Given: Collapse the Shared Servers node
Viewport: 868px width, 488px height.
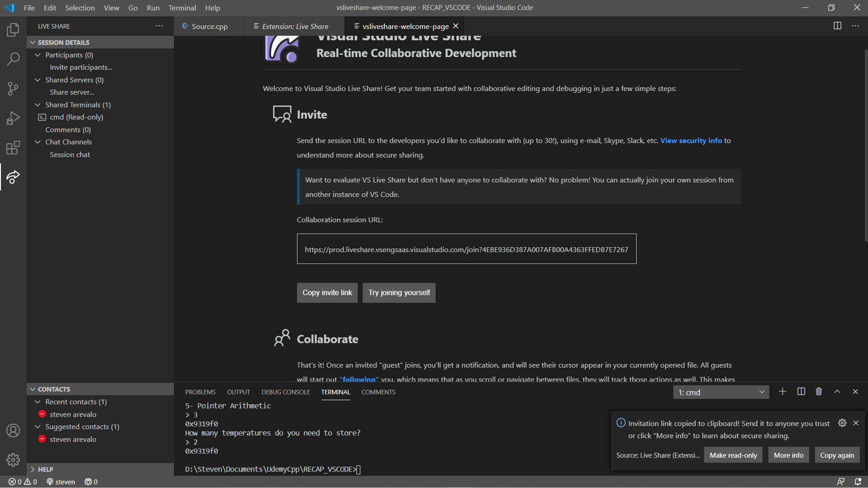Looking at the screenshot, I should tap(38, 80).
